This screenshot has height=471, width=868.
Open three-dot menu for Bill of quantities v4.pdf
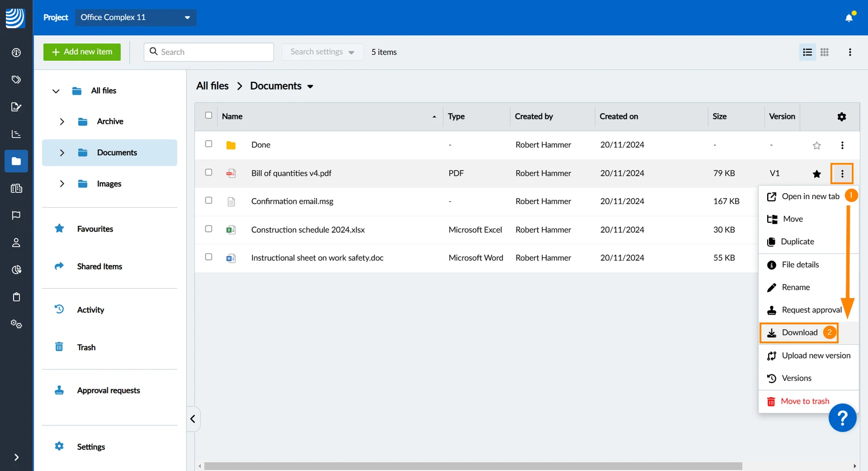[x=842, y=174]
